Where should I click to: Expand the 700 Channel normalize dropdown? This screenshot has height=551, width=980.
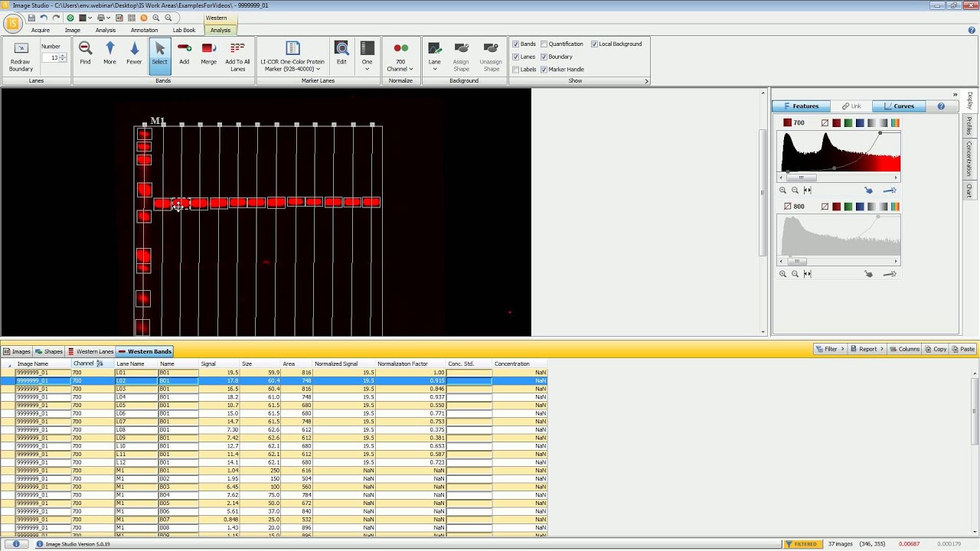coord(400,57)
